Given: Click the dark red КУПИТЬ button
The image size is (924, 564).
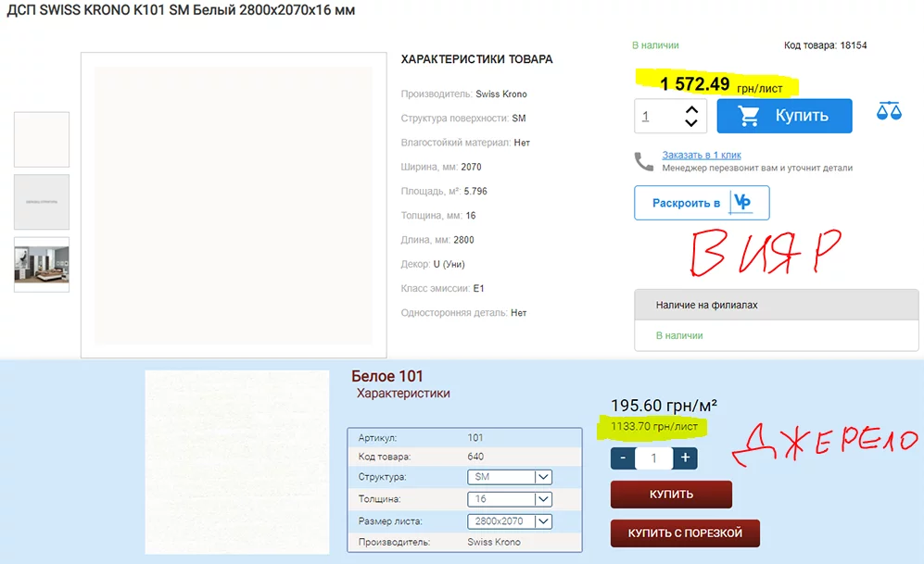Looking at the screenshot, I should [671, 495].
